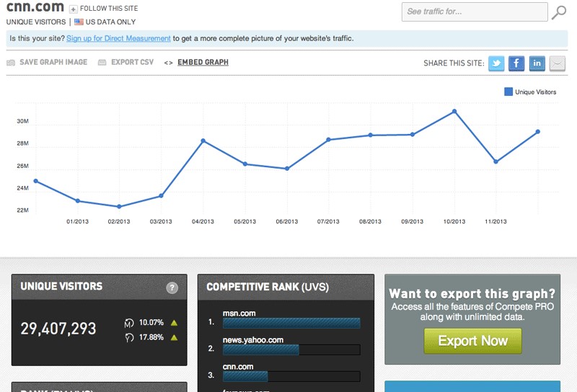
Task: Share this site on LinkedIn
Action: coord(537,63)
